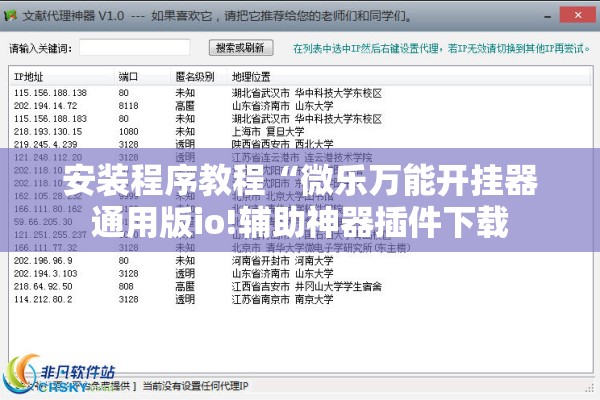
Task: Select the row with IP 115.156.188.138
Action: (300, 93)
